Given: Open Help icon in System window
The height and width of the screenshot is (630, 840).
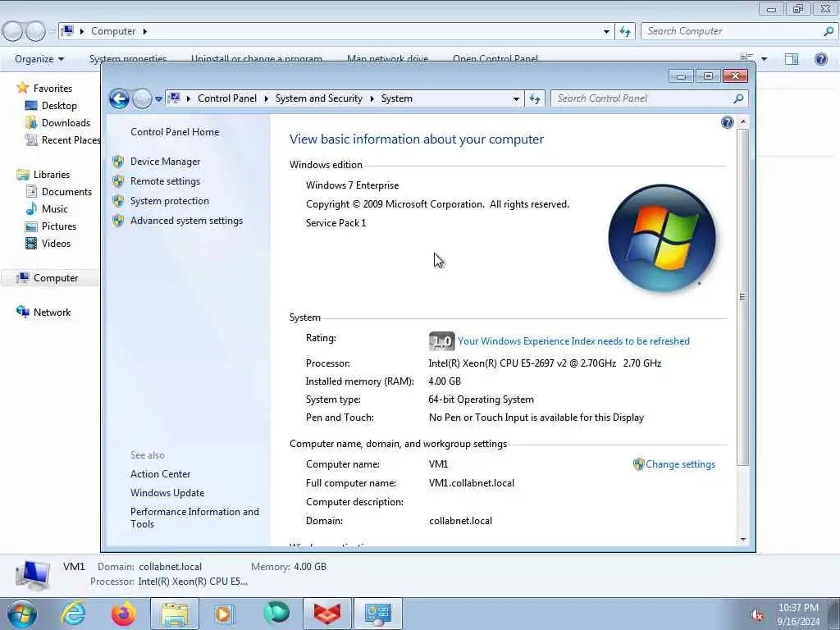Looking at the screenshot, I should [x=727, y=123].
